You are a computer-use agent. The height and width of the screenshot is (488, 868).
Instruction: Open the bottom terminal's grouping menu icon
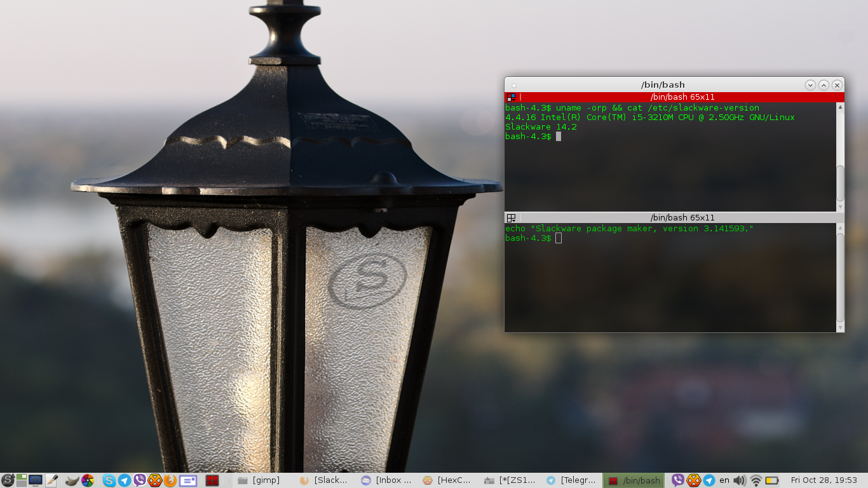[x=511, y=218]
